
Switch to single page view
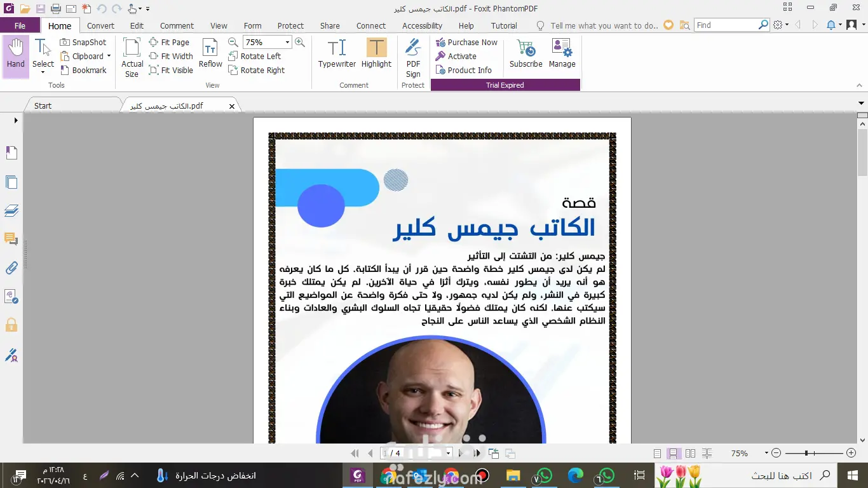[658, 454]
